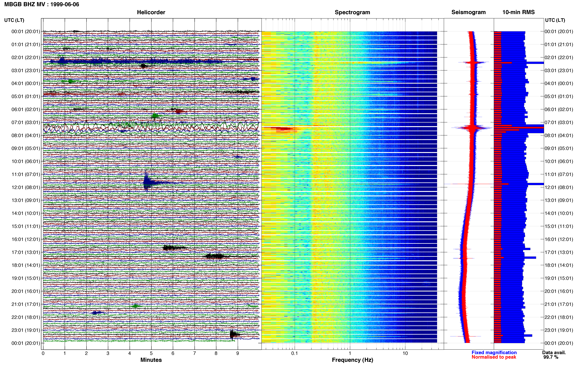Click the 'Spectrogram' panel heading

352,12
